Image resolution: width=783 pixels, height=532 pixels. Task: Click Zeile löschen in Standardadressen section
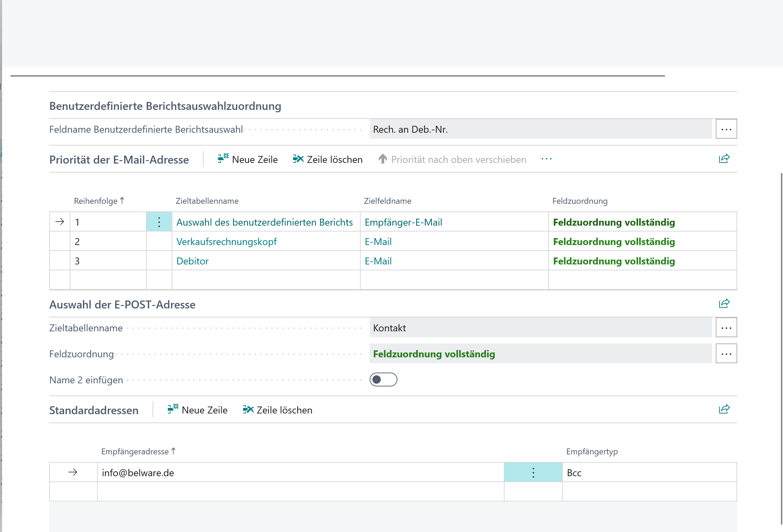tap(278, 410)
